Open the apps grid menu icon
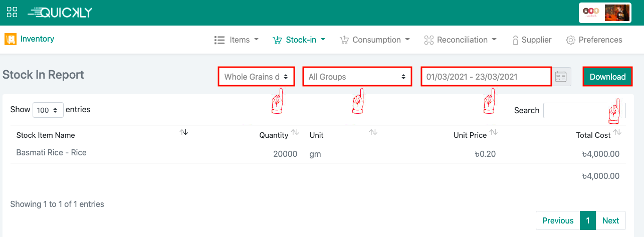Screen dimensions: 644x237 click(x=12, y=13)
